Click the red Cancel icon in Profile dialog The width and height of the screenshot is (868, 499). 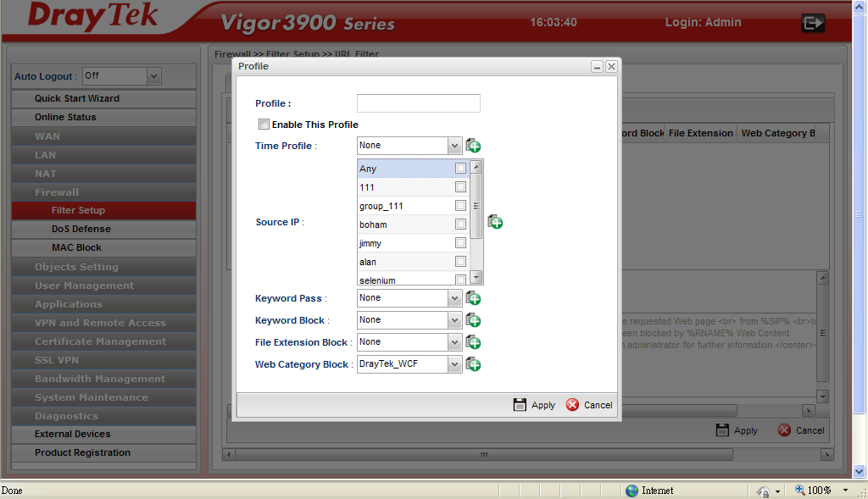(x=572, y=405)
